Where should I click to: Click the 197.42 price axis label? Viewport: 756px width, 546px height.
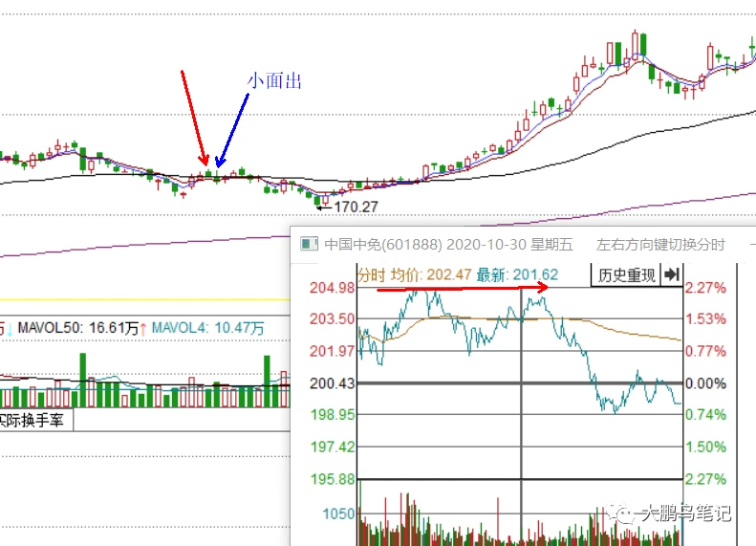coord(332,447)
